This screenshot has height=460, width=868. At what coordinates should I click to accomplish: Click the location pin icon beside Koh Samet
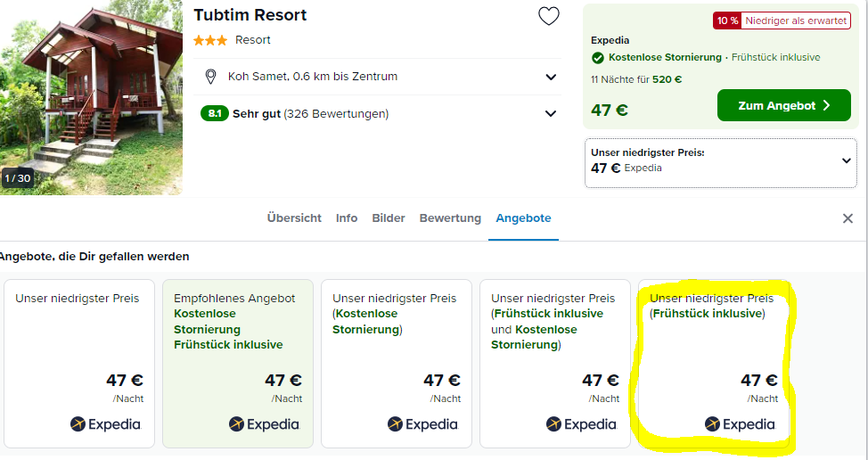[210, 77]
